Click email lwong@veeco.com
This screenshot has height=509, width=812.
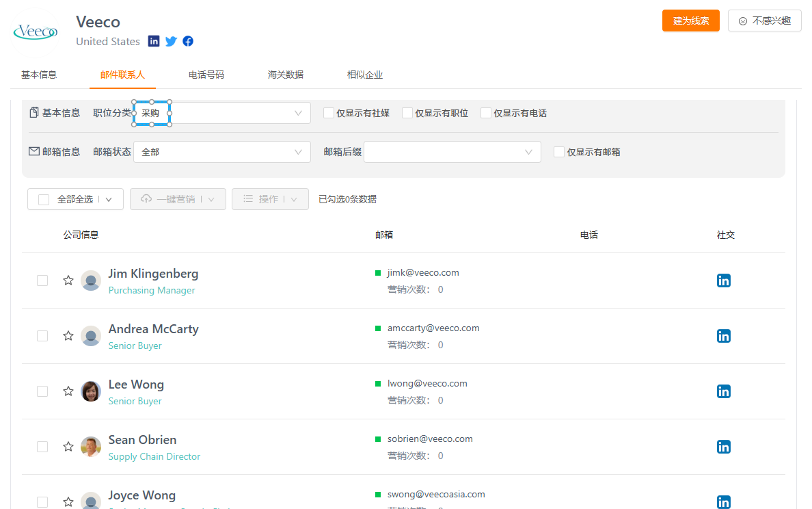pos(427,384)
